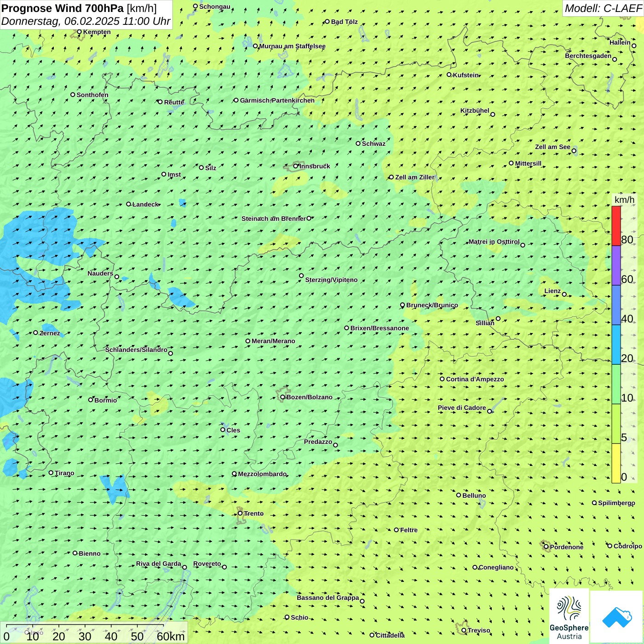The width and height of the screenshot is (644, 644).
Task: Click the Schwaz city marker
Action: [358, 144]
